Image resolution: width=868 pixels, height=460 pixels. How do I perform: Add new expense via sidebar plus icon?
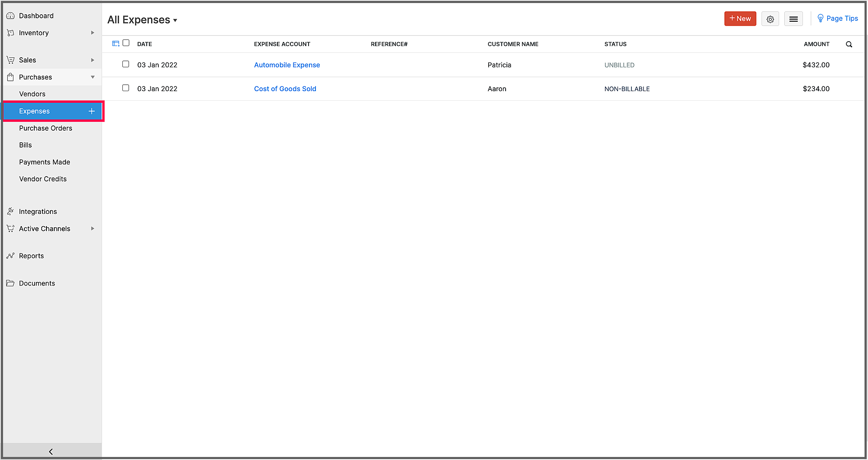pos(92,111)
